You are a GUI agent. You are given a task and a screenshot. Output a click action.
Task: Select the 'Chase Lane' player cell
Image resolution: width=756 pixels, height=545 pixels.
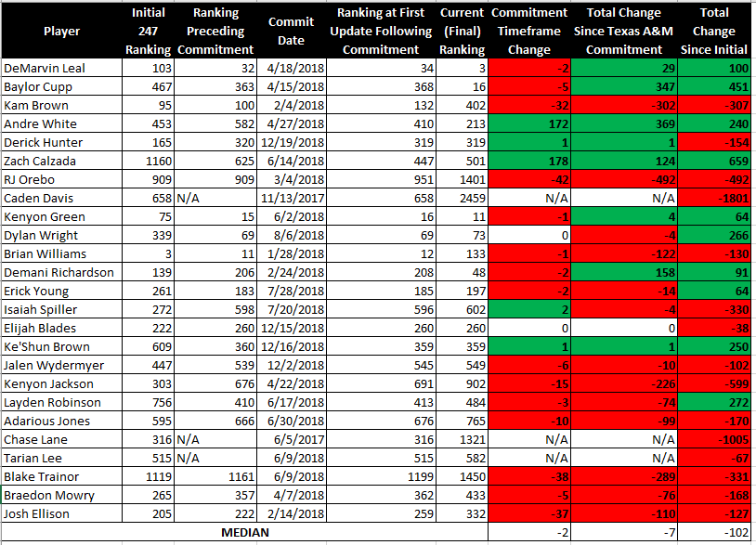click(x=61, y=439)
